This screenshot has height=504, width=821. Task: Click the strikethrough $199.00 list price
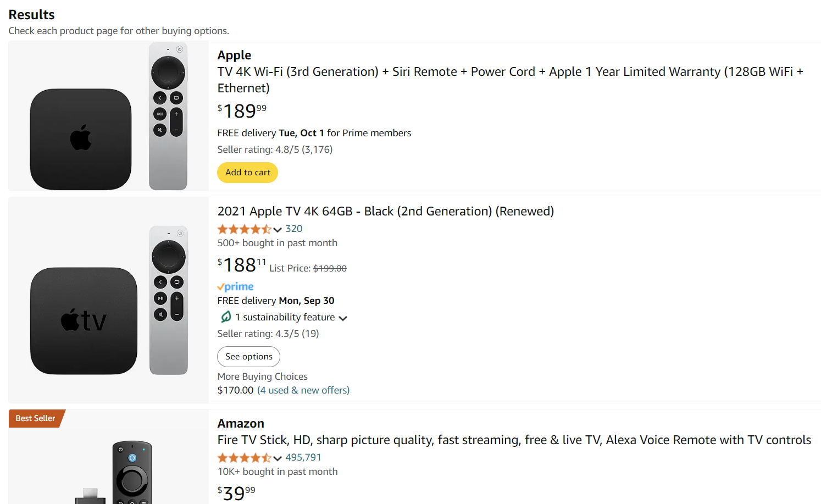329,268
